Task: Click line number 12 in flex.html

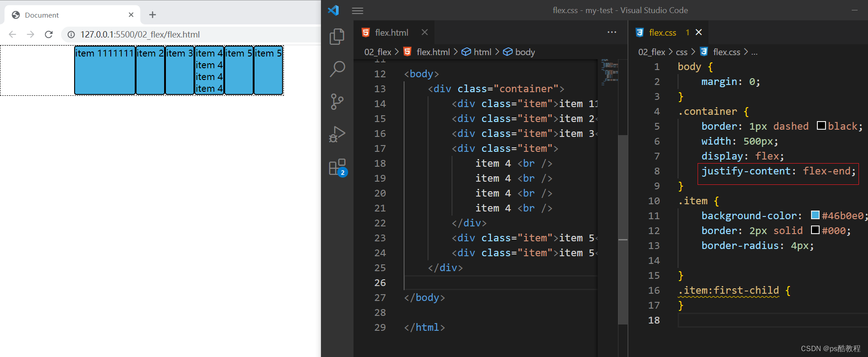Action: [380, 74]
